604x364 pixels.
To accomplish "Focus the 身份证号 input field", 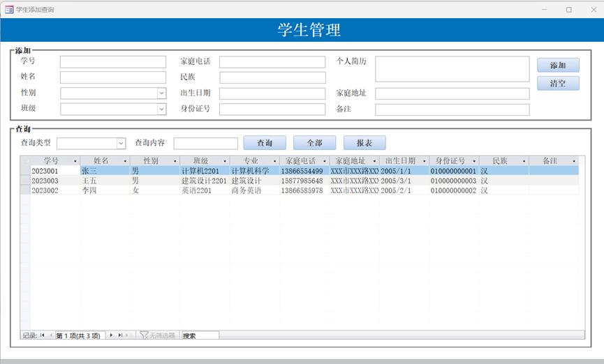I will click(272, 109).
